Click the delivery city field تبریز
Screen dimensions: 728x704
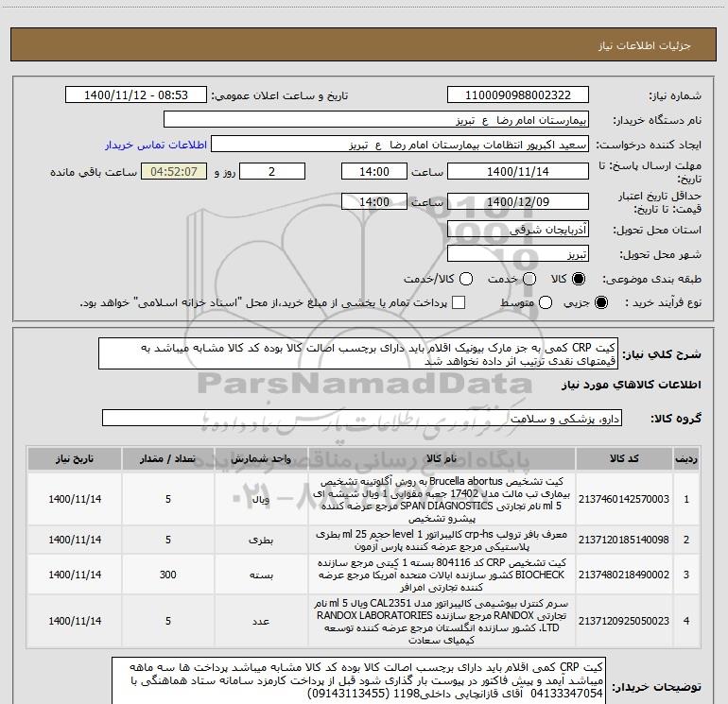click(518, 254)
